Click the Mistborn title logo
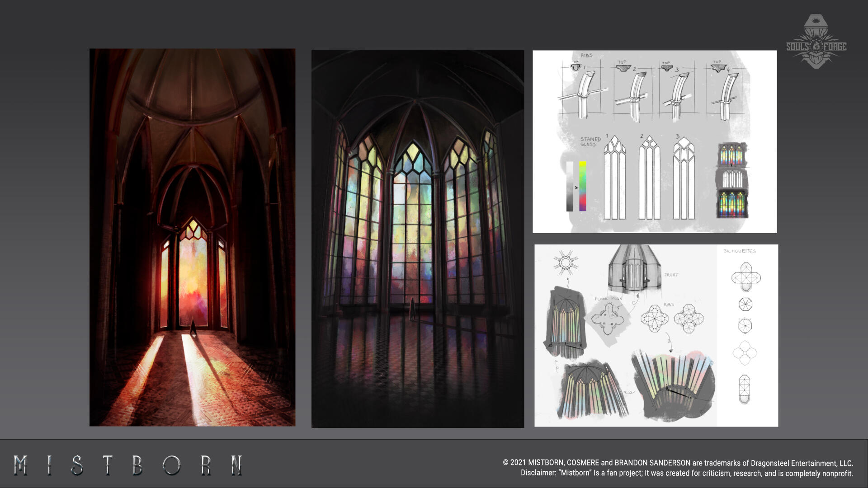The height and width of the screenshot is (488, 868). pyautogui.click(x=128, y=465)
